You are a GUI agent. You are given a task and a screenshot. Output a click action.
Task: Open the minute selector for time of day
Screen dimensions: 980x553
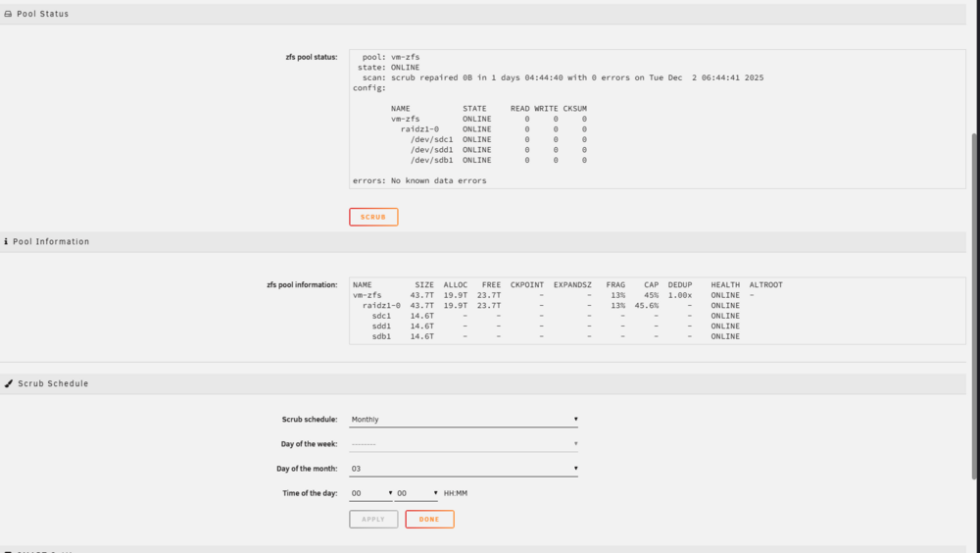tap(416, 493)
